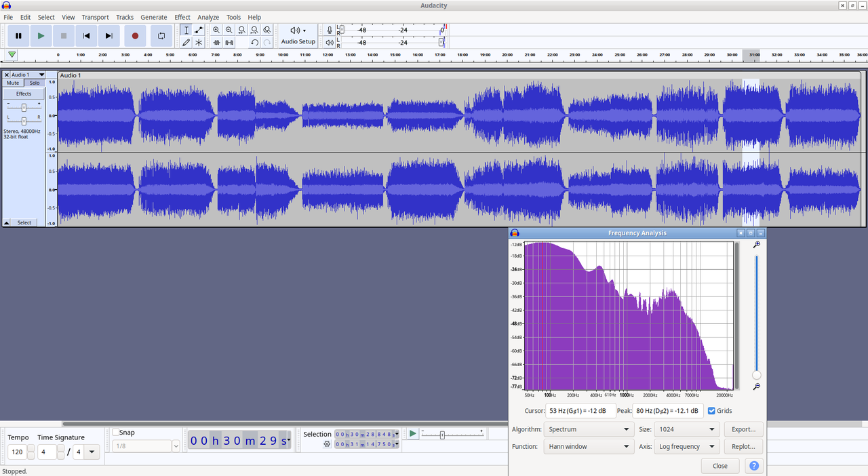The width and height of the screenshot is (868, 476).
Task: Click the microphone record meter icon
Action: [330, 30]
